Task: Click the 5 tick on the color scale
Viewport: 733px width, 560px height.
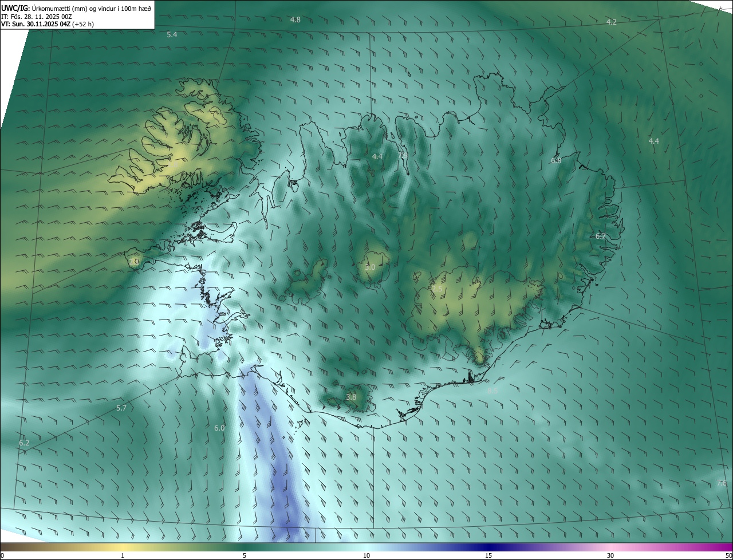Action: (x=245, y=555)
